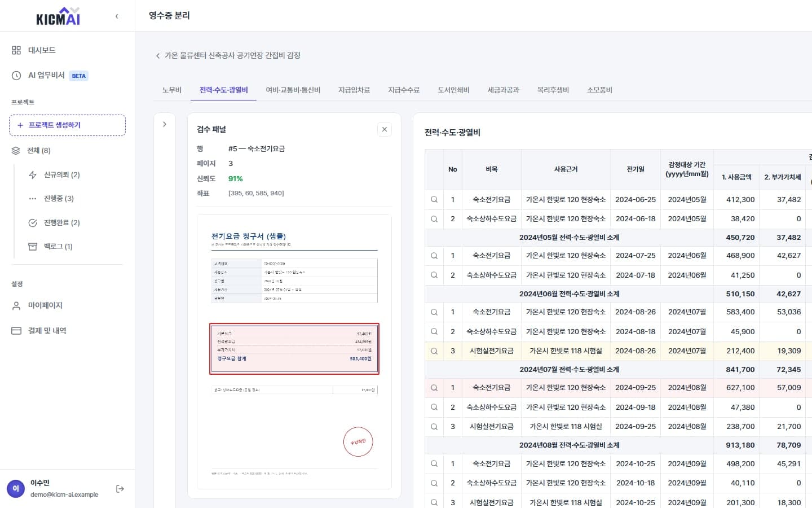
Task: Click the magnifier icon for 2024-09-18 row
Action: [434, 407]
